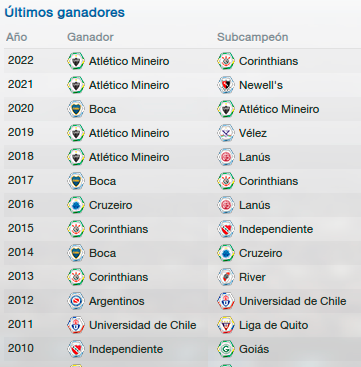
Task: Click the Subcampeón column header
Action: 253,37
